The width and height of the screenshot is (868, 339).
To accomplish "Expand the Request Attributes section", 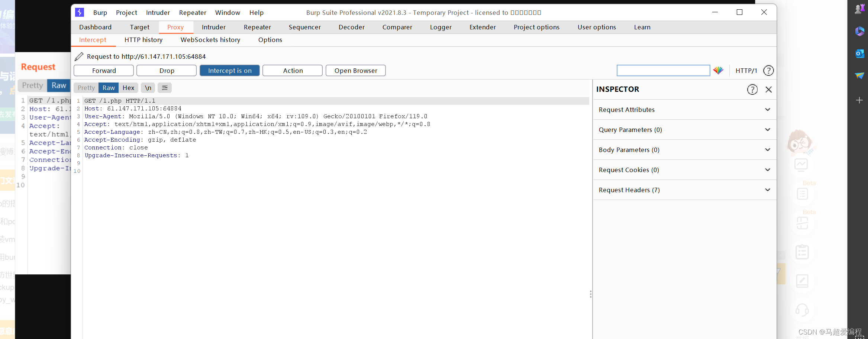I will tap(684, 110).
